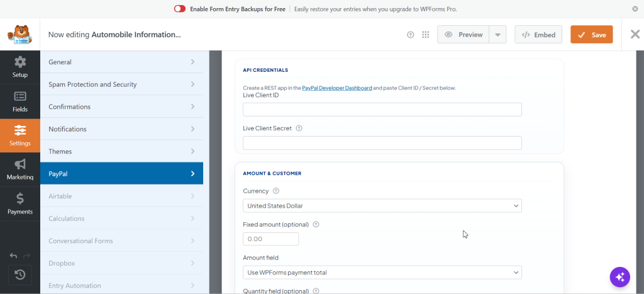Image resolution: width=644 pixels, height=294 pixels.
Task: Select the Entry Automation item
Action: tap(121, 285)
